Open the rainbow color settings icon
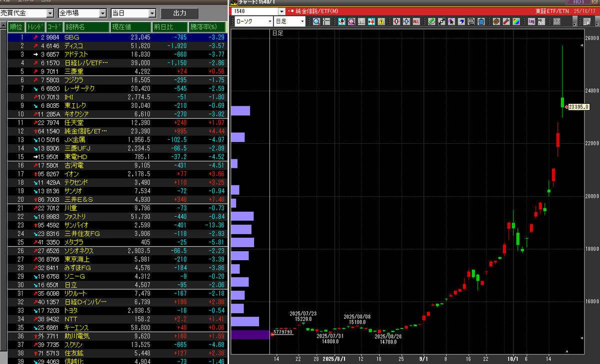The image size is (600, 364). [x=516, y=21]
